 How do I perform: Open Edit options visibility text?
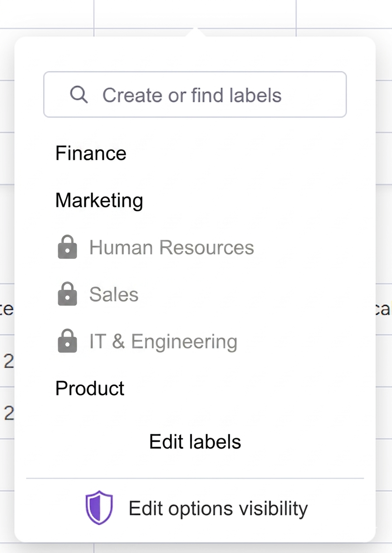(x=218, y=509)
